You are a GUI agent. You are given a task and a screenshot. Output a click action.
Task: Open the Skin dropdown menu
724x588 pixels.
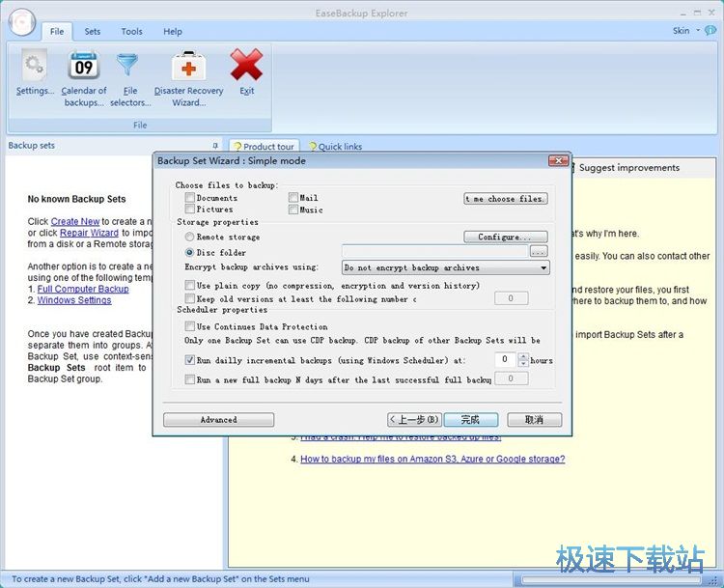(x=686, y=31)
